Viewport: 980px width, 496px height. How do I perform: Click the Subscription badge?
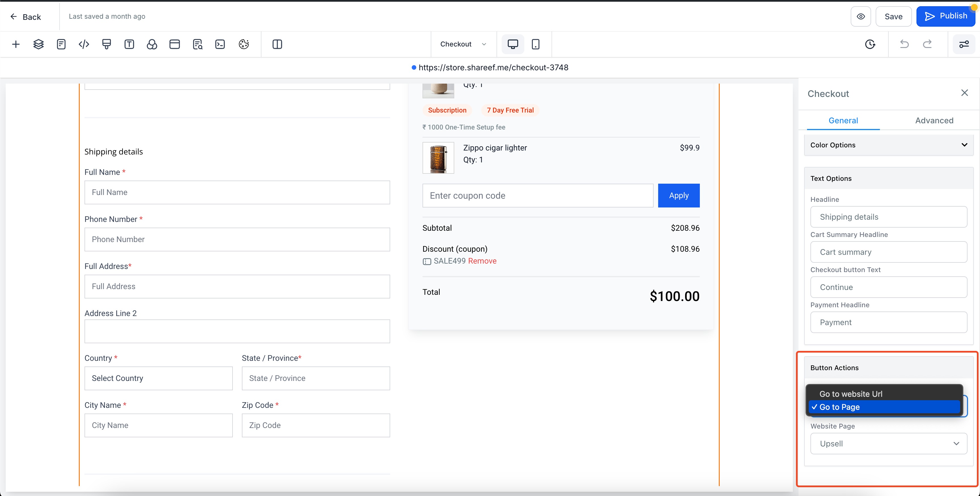point(447,110)
